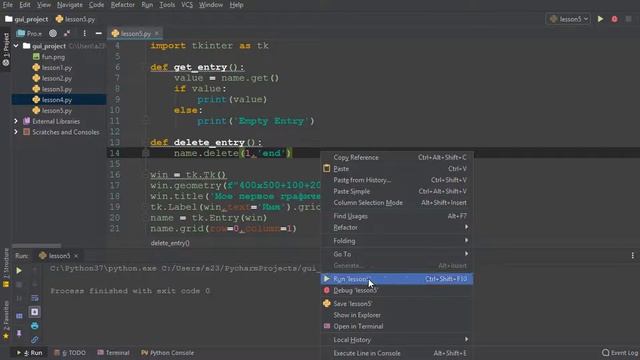Image resolution: width=640 pixels, height=360 pixels.
Task: Toggle the Structure side tool window tab
Action: [6, 267]
